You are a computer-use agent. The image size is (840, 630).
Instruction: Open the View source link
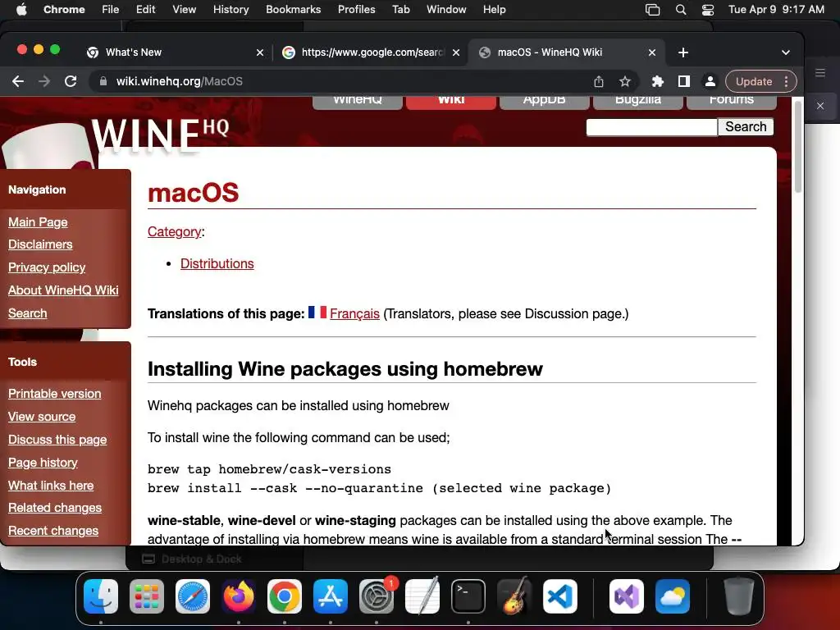coord(42,417)
